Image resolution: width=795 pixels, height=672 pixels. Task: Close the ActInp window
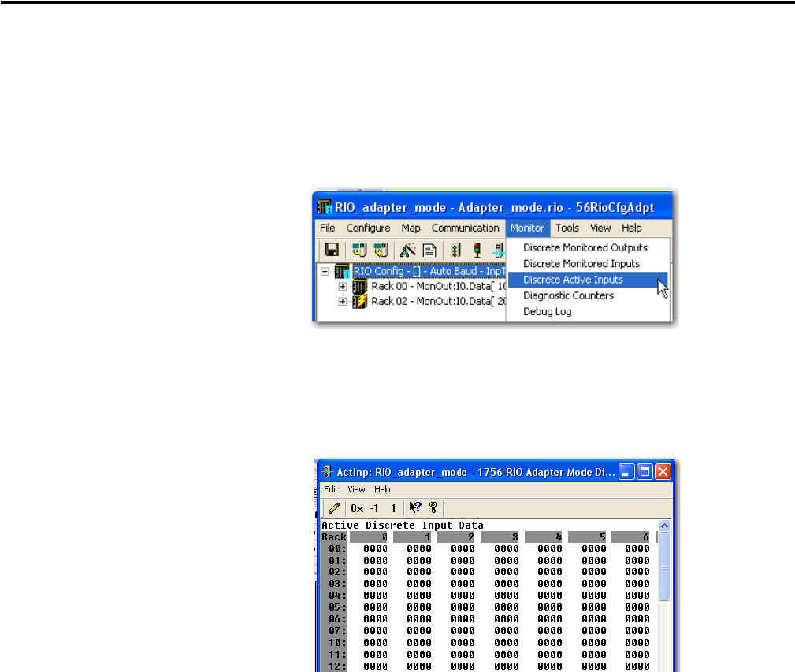(663, 473)
